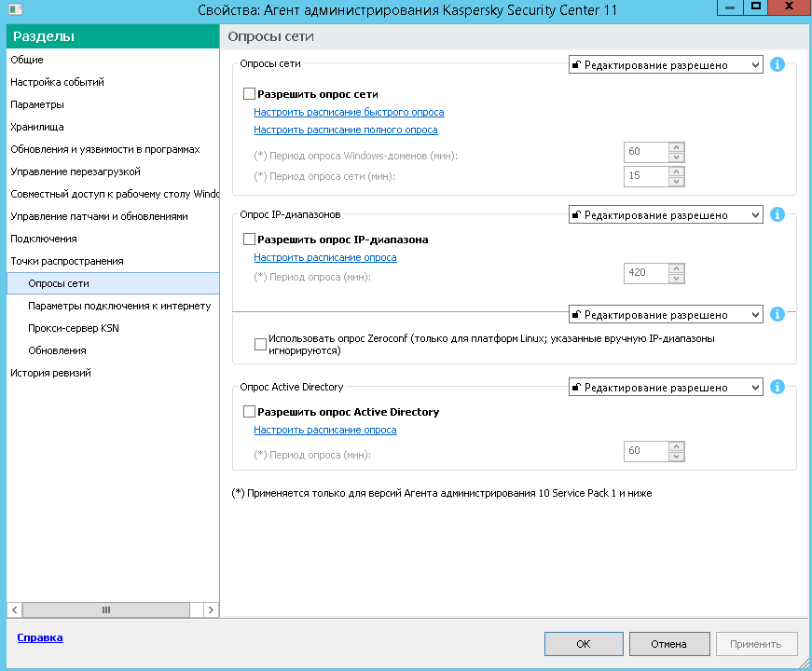The height and width of the screenshot is (671, 812).
Task: Open lock dropdown for Опрос Active Directory section
Action: [x=666, y=388]
